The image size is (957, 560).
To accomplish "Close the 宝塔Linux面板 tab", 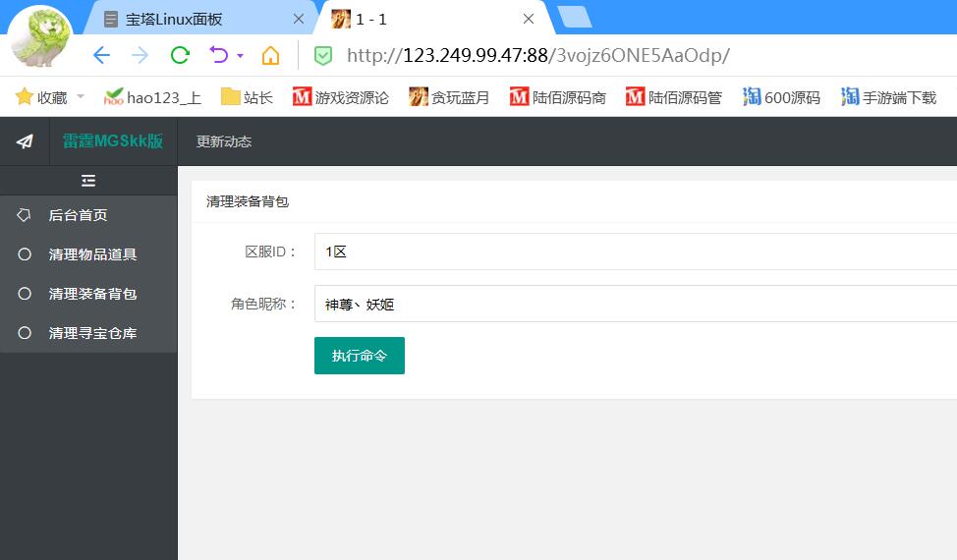I will (299, 19).
